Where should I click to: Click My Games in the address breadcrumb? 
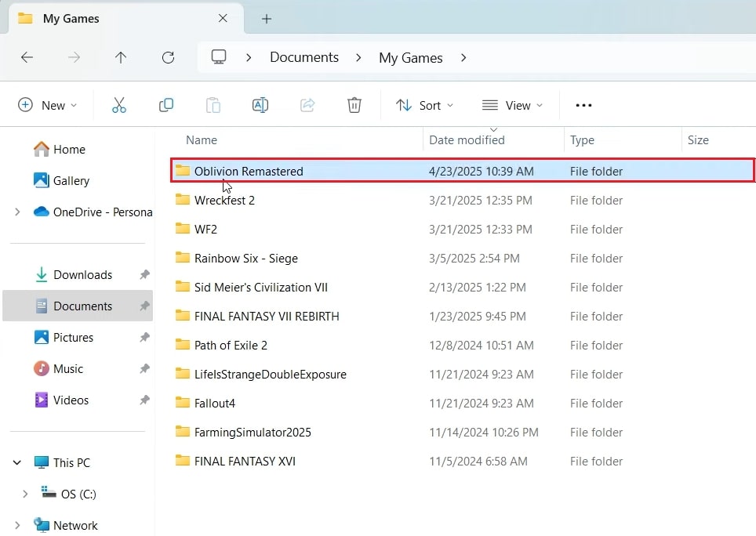pyautogui.click(x=411, y=58)
